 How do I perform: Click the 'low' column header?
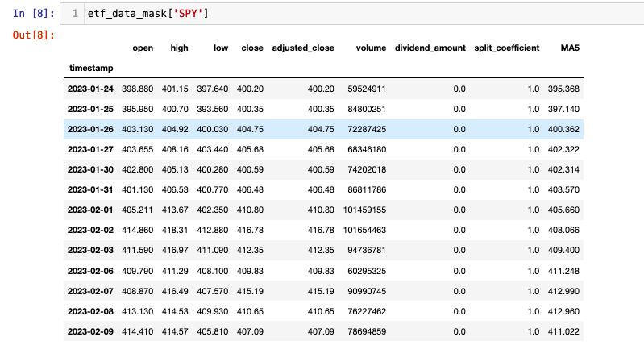click(x=221, y=48)
